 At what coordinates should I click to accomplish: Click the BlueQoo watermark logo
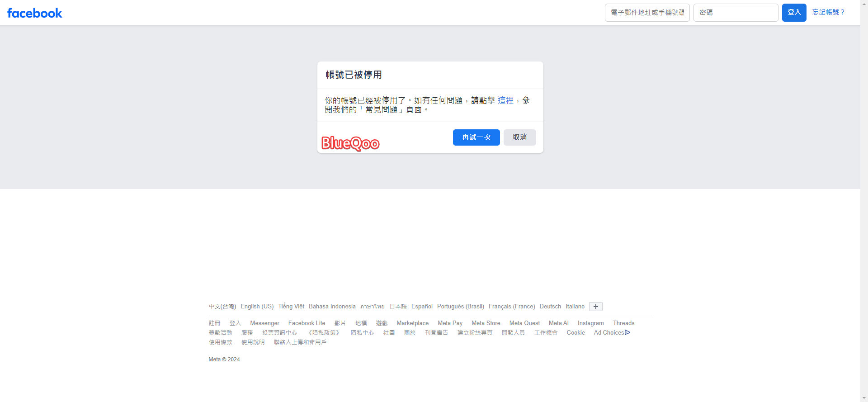[350, 143]
